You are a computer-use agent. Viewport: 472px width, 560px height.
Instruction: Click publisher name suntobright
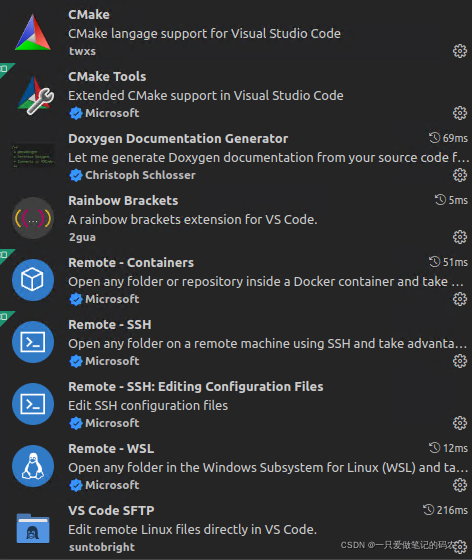[x=102, y=547]
